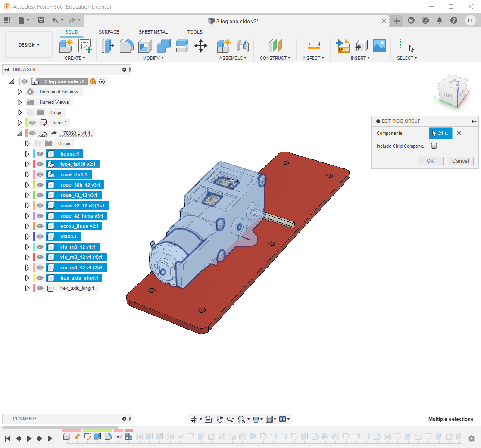This screenshot has height=448, width=481.
Task: Switch to the SHEET METAL tab
Action: tap(153, 32)
